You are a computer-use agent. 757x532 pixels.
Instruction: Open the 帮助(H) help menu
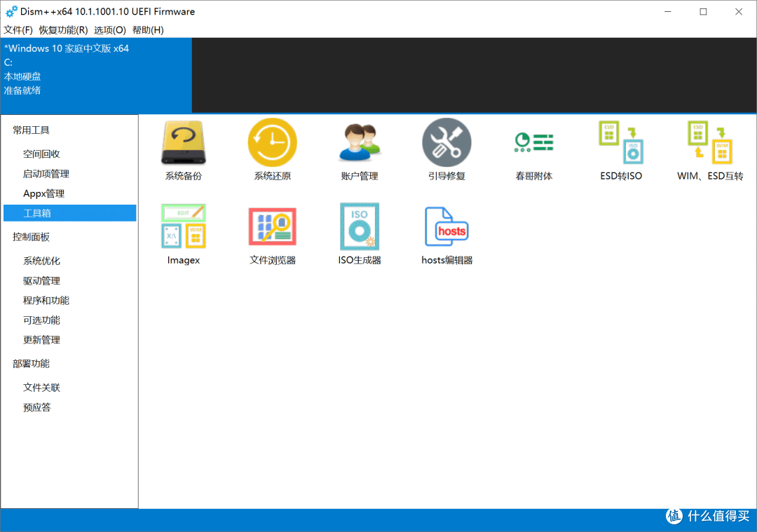coord(148,30)
